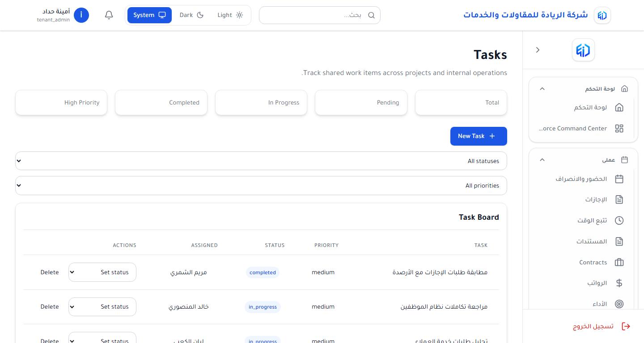Open the All statuses filter dropdown
This screenshot has width=644, height=343.
click(261, 161)
